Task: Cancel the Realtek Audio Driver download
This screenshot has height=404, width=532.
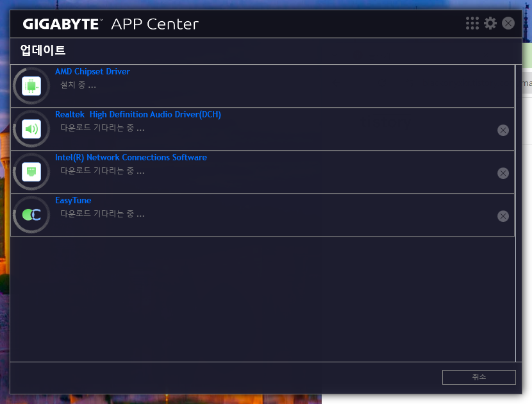Action: [503, 130]
